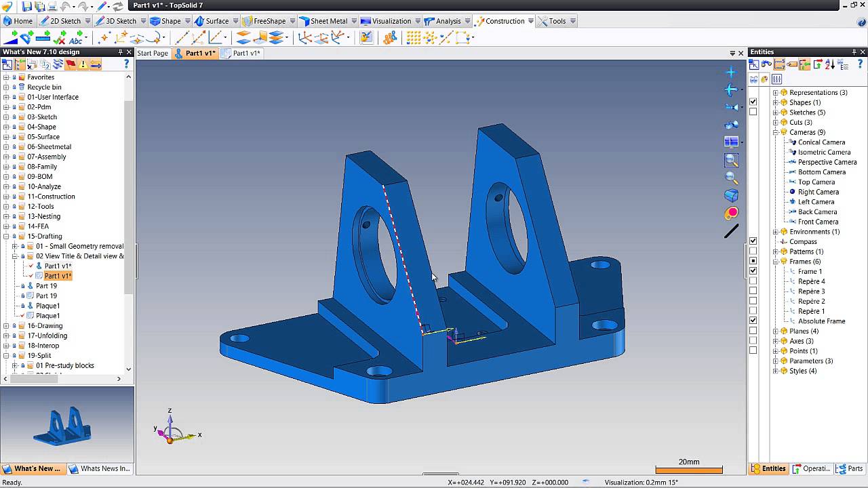Screen dimensions: 868x488
Task: Select the color palette icon in right toolbar
Action: (731, 213)
